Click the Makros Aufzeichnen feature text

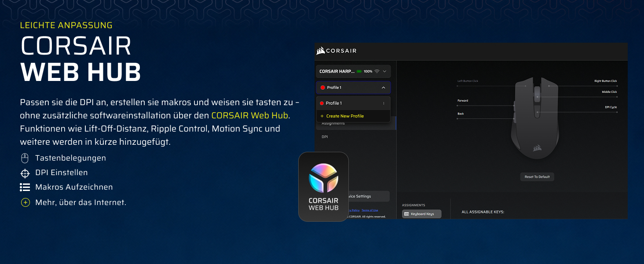[74, 187]
